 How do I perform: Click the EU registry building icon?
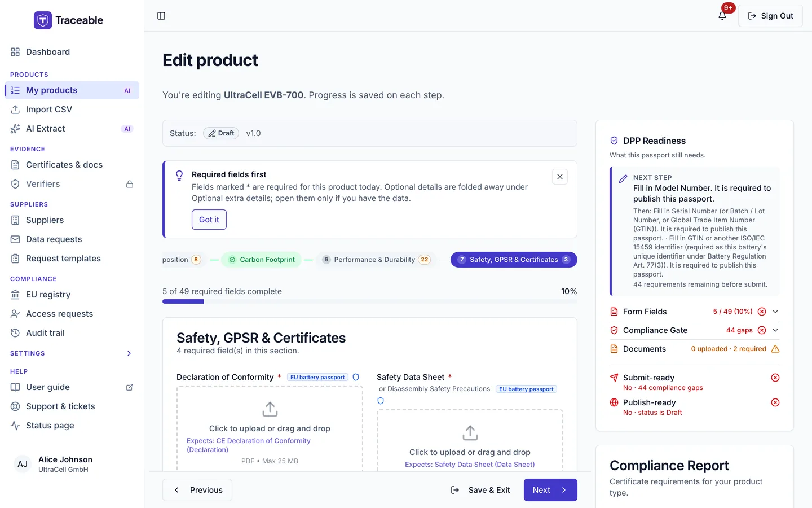pyautogui.click(x=15, y=295)
